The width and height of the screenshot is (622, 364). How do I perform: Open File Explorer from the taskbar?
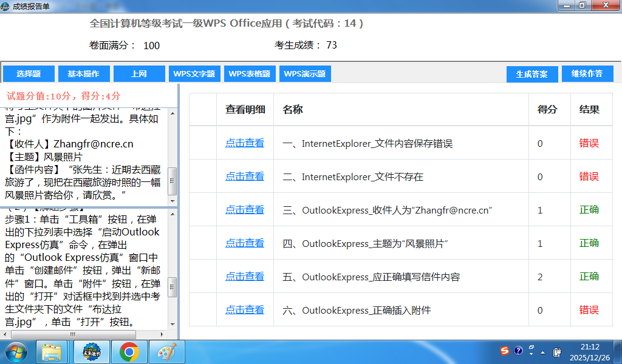click(x=52, y=352)
